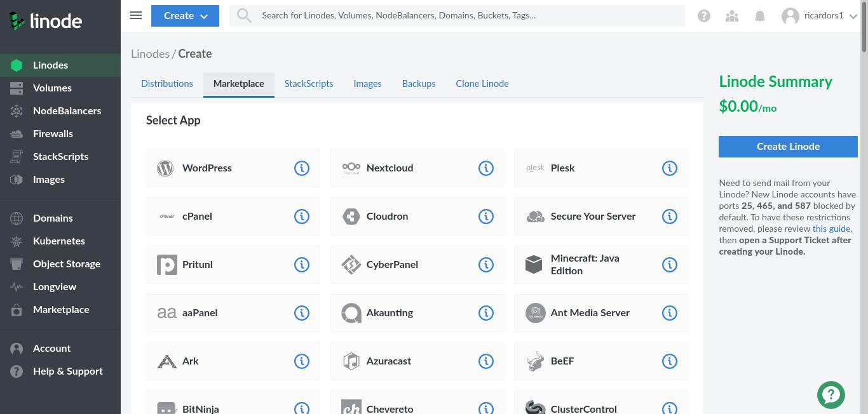868x414 pixels.
Task: Show info for WordPress app
Action: click(302, 168)
